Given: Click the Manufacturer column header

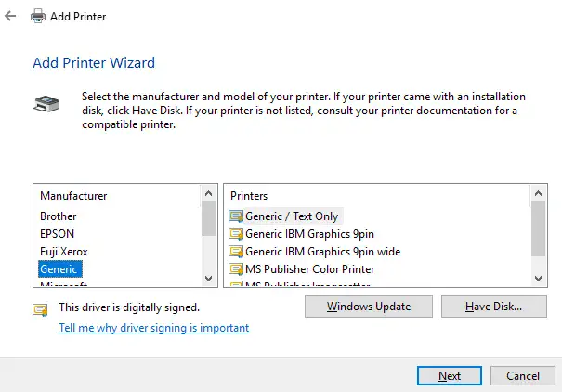Looking at the screenshot, I should tap(73, 196).
